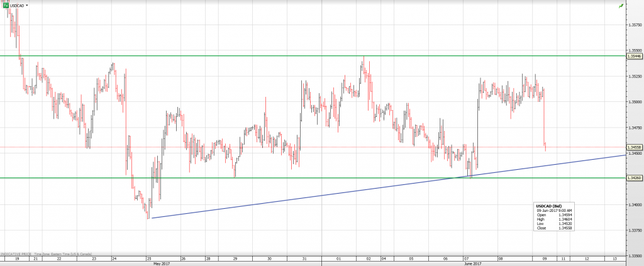
Task: Click the green arrow icon in top-right corner
Action: tap(621, 6)
